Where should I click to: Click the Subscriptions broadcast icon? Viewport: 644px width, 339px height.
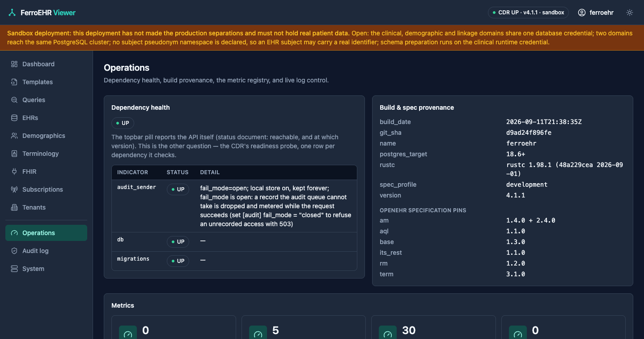(14, 189)
